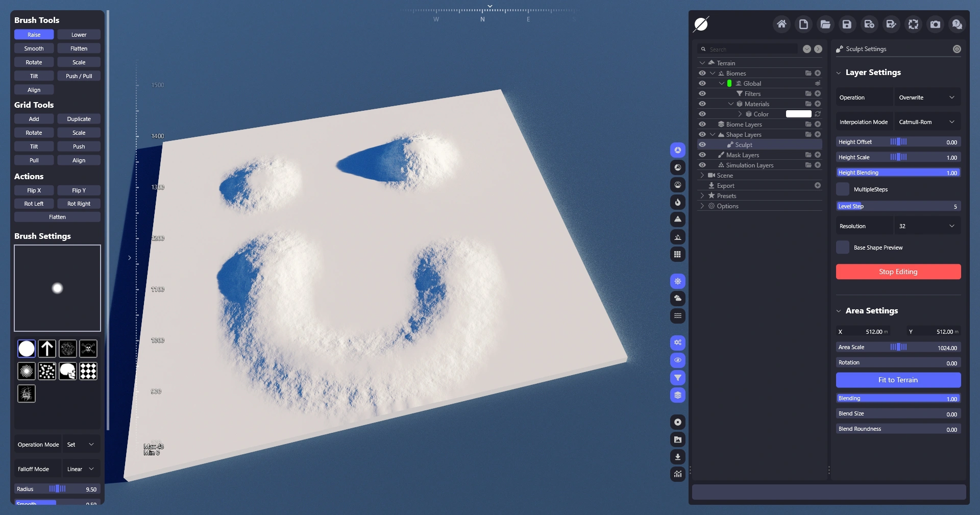Take a screenshot with the camera icon

(935, 24)
